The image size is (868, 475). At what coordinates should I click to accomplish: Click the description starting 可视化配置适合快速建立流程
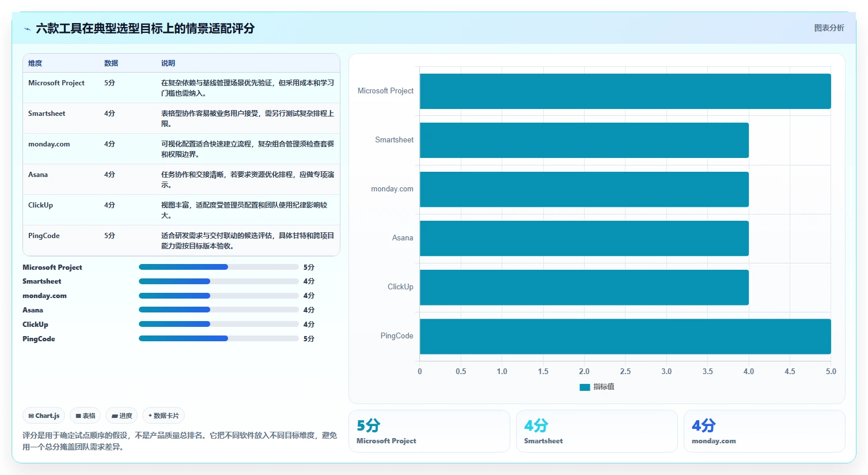(x=248, y=149)
